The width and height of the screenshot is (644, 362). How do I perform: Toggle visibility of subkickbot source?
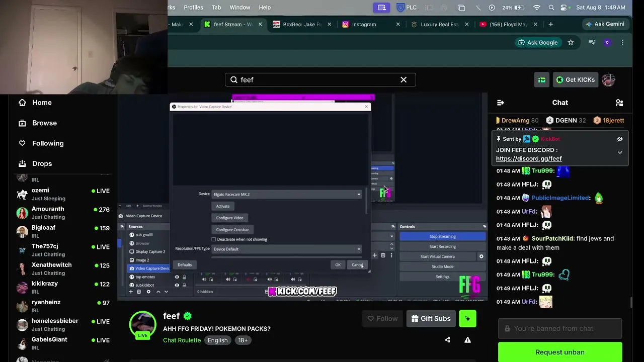tap(177, 285)
